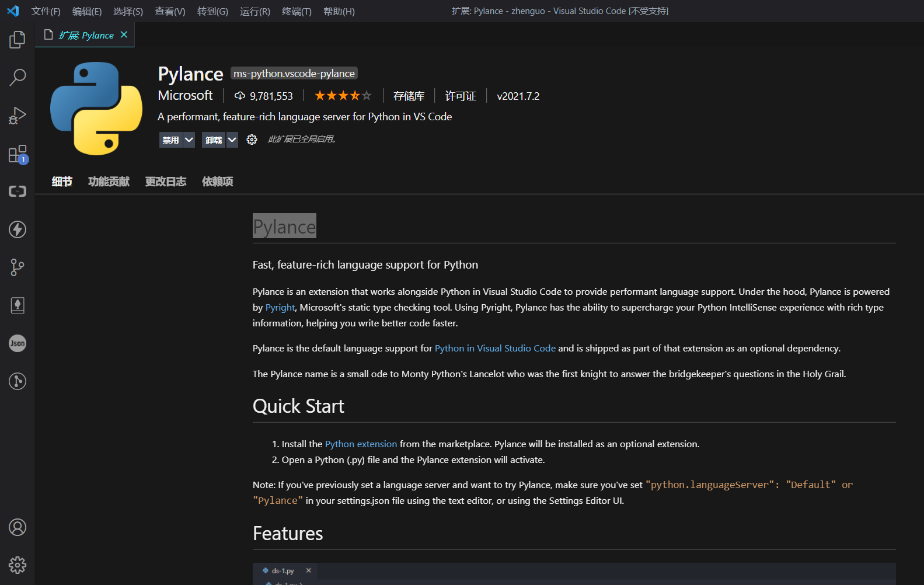Switch to the 更改日志 tab
This screenshot has width=924, height=585.
pyautogui.click(x=166, y=182)
